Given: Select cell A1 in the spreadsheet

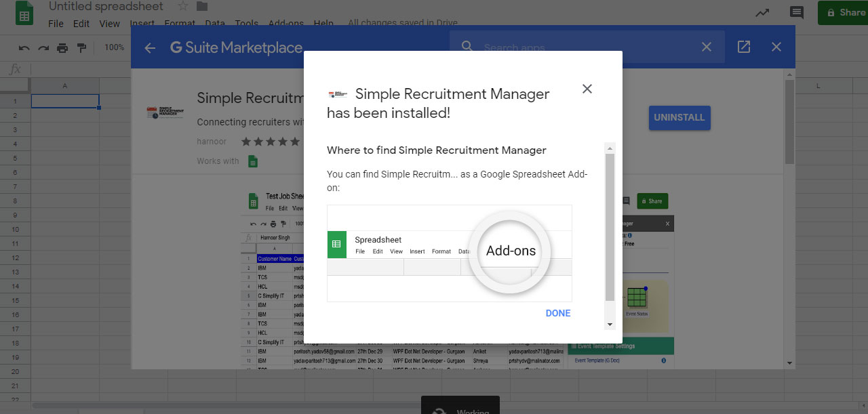Looking at the screenshot, I should tap(65, 101).
